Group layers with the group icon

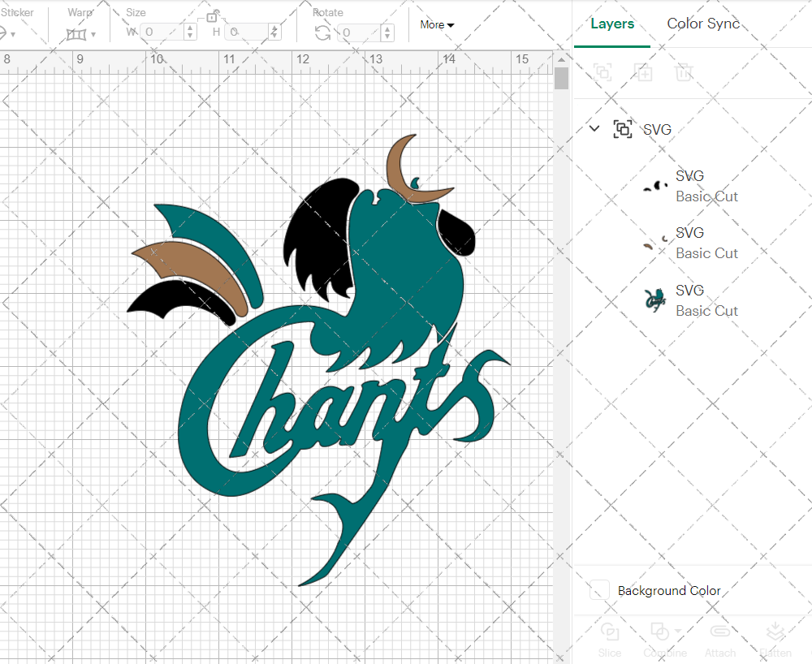coord(603,72)
